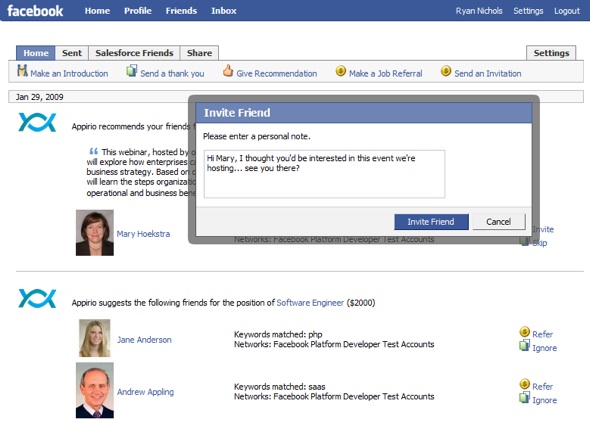Open Settings in the blue top bar
Viewport: 590px width, 423px height.
[x=528, y=11]
